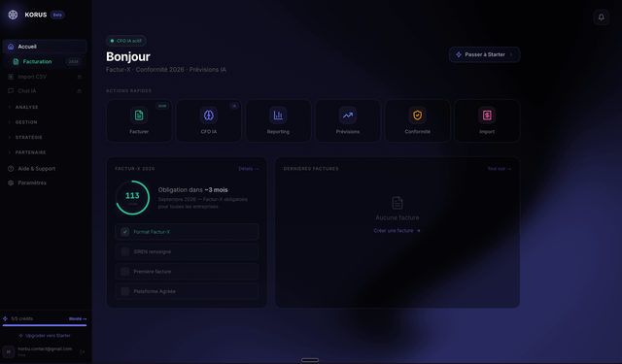
Task: Click the IA badge on the CFO IA card
Action: pos(234,106)
